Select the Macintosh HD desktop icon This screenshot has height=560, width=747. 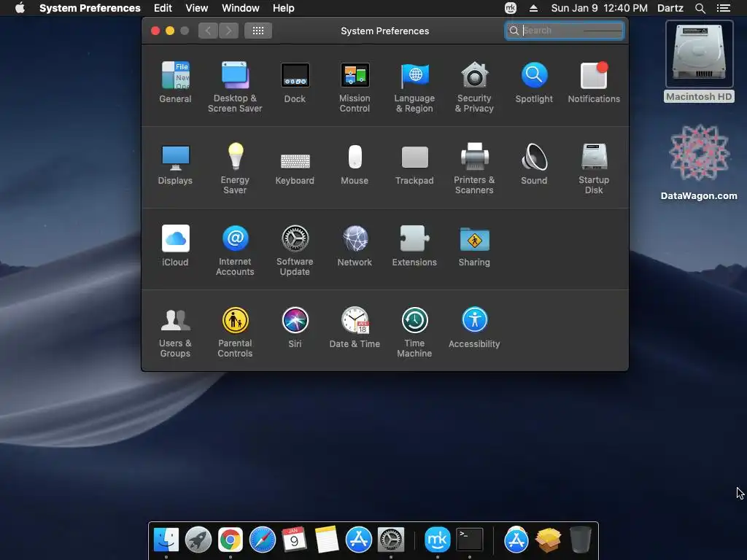699,61
